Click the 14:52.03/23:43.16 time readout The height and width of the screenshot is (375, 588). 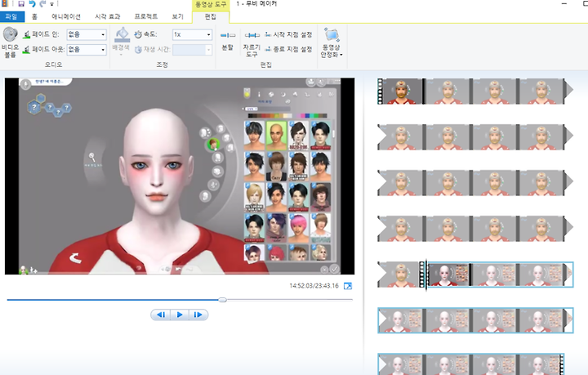point(314,286)
